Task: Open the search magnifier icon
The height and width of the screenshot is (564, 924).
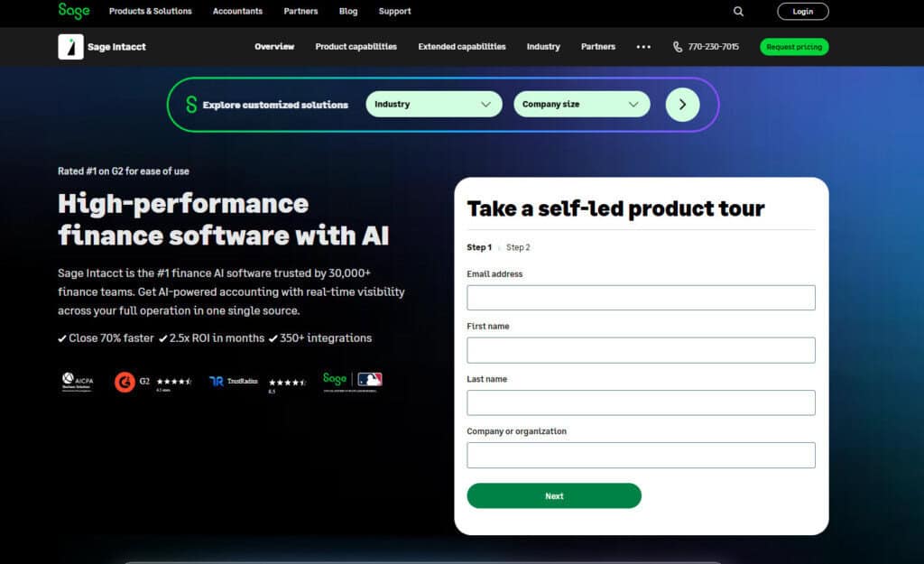Action: [738, 12]
